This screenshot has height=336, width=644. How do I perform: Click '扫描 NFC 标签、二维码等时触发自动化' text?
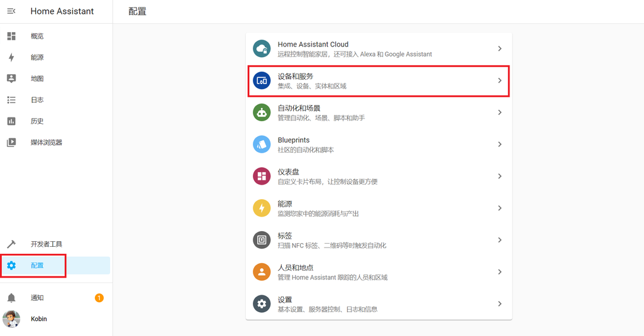click(x=332, y=246)
